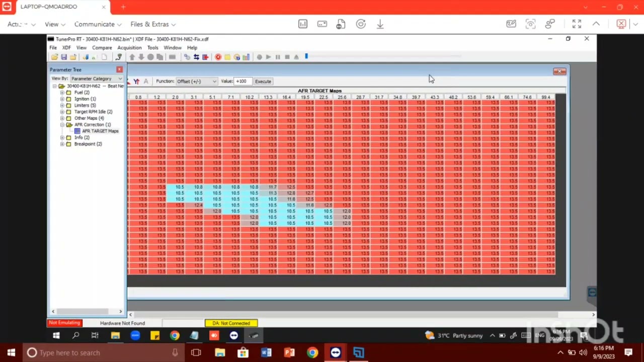This screenshot has height=362, width=644.
Task: Open the File menu in TunerPro
Action: coord(53,48)
